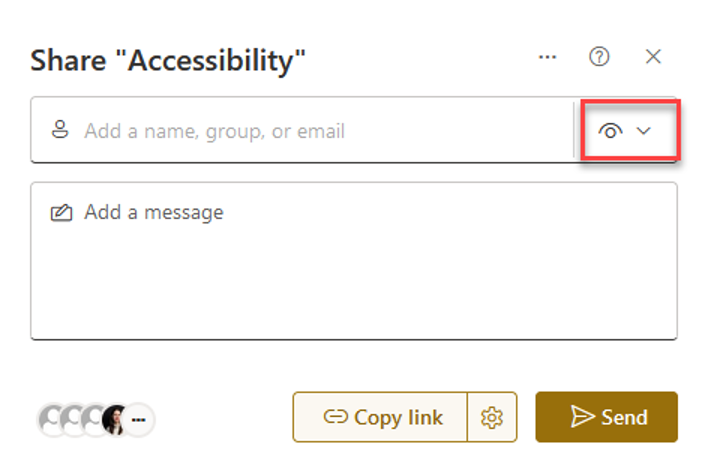Focus the name, group, or email field
The height and width of the screenshot is (468, 708).
tap(300, 131)
